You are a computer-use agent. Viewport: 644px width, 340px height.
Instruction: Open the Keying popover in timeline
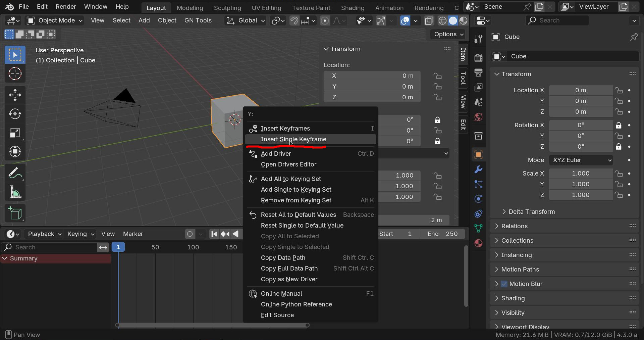pos(80,234)
